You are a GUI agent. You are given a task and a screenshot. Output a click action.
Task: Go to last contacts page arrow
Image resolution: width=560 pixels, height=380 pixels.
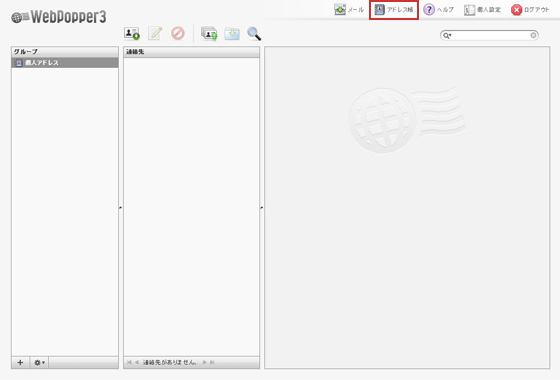pyautogui.click(x=212, y=362)
